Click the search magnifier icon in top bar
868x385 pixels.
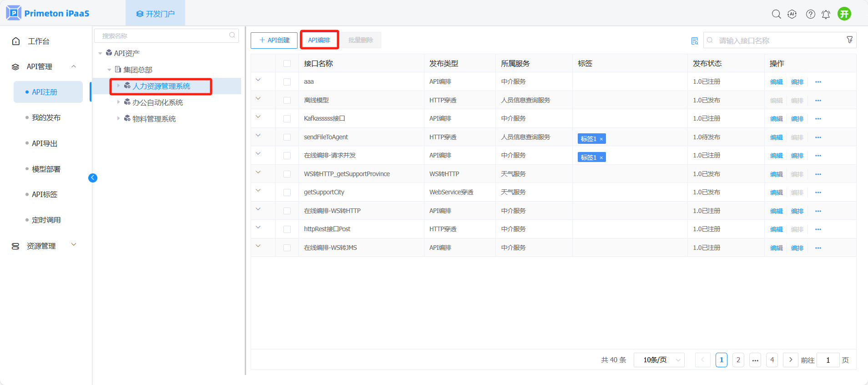(x=776, y=14)
